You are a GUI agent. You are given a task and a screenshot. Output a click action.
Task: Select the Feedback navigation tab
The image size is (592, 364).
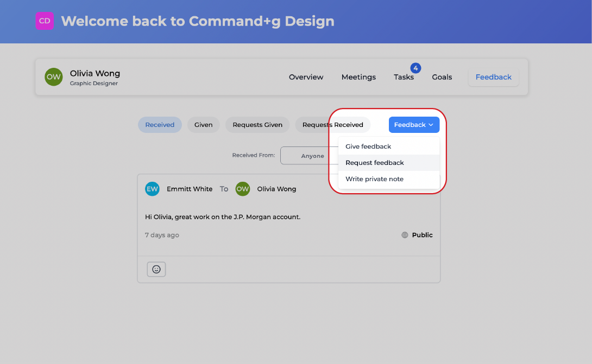point(493,77)
